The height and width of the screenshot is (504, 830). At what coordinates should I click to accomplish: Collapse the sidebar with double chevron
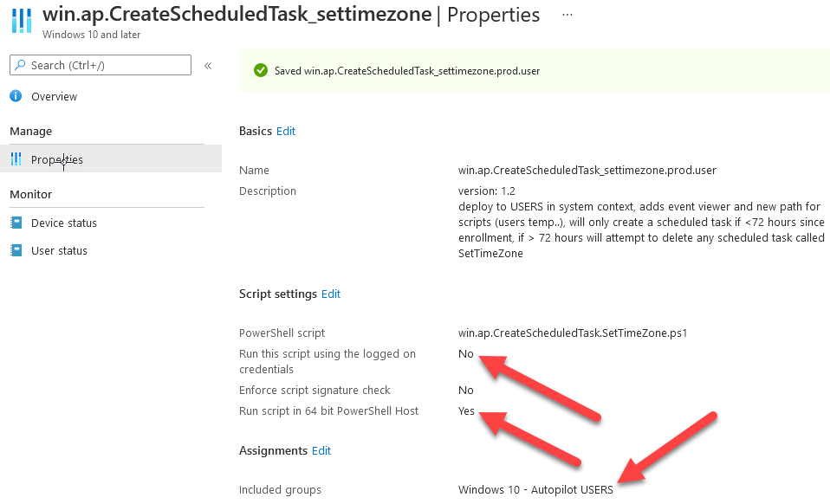[x=208, y=66]
